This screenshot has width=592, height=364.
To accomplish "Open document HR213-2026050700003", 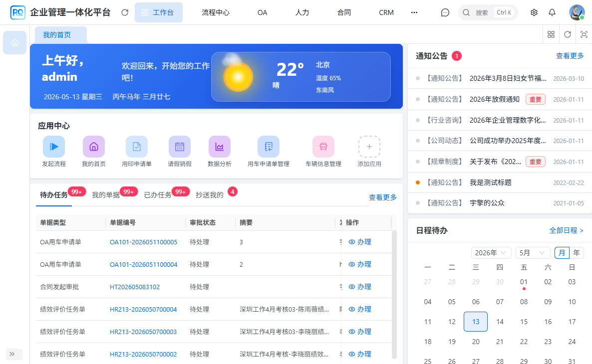I will tap(143, 332).
